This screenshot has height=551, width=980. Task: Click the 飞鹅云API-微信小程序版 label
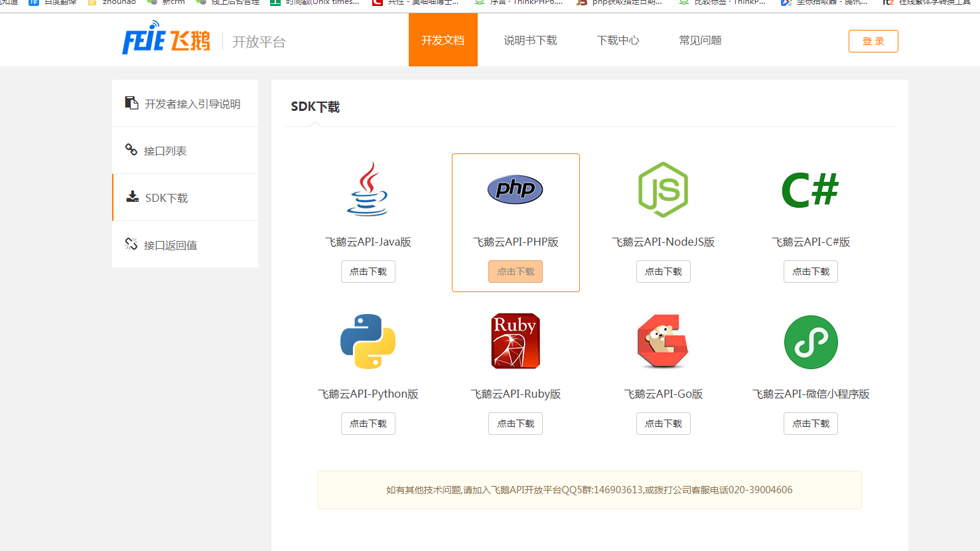click(811, 394)
